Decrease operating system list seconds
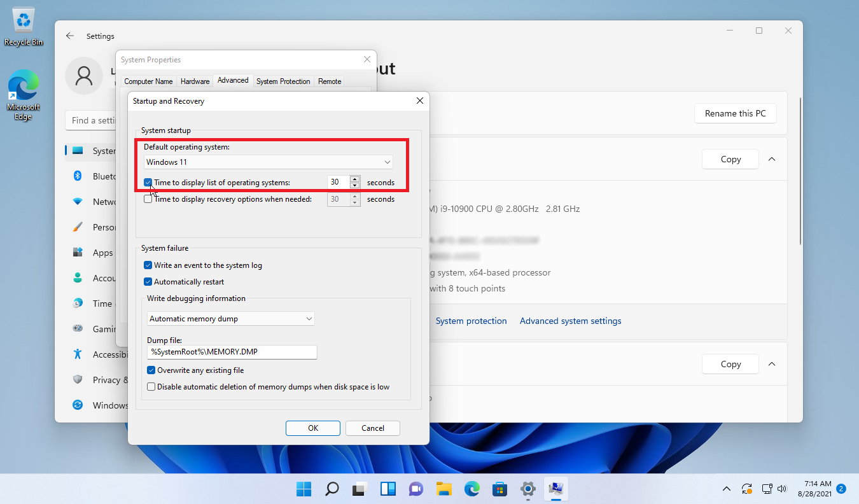Image resolution: width=859 pixels, height=504 pixels. [355, 186]
